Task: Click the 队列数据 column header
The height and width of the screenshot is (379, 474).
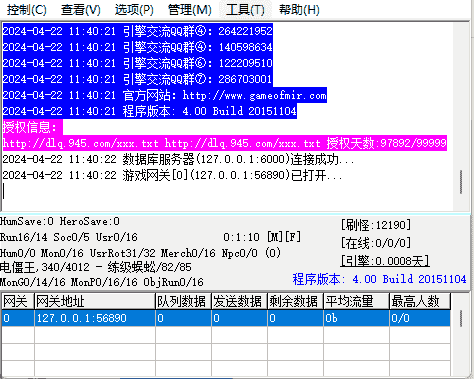Action: (183, 301)
